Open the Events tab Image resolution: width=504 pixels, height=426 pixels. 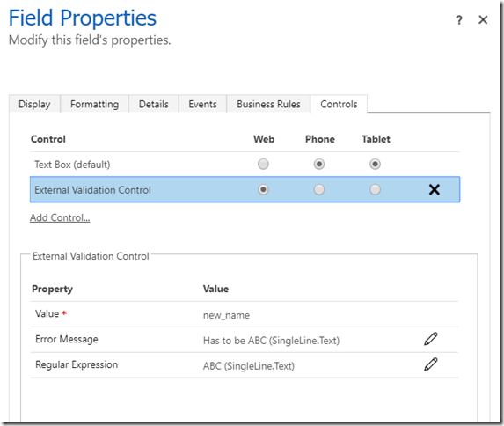pyautogui.click(x=202, y=104)
